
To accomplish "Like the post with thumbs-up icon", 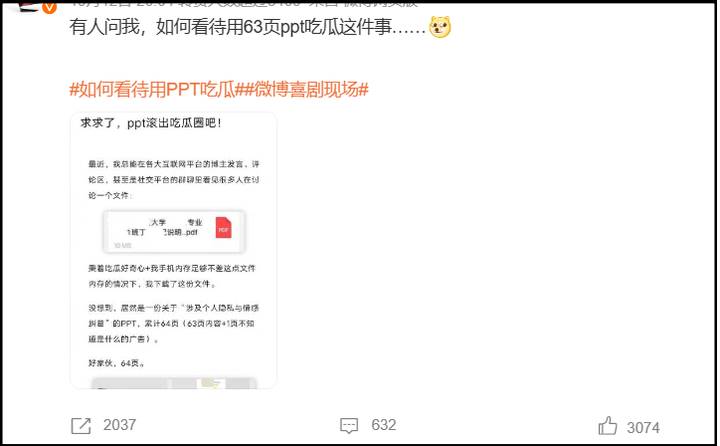I will coord(608,426).
